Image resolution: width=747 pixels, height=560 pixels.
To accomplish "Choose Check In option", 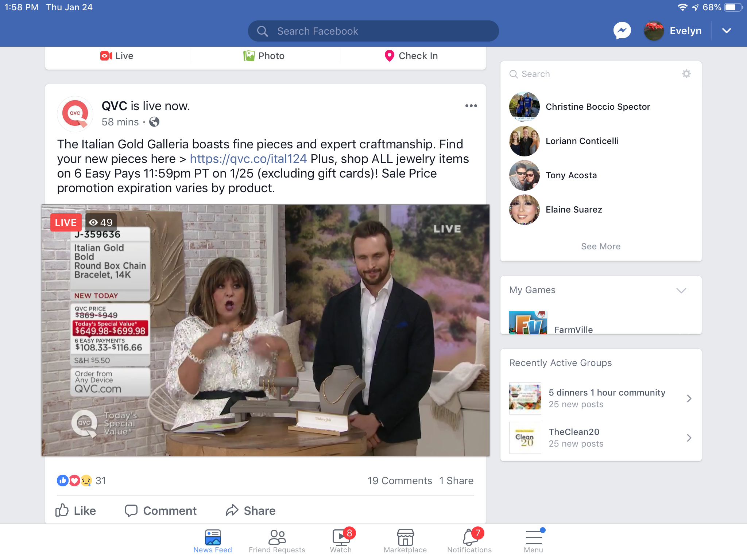I will (x=411, y=56).
